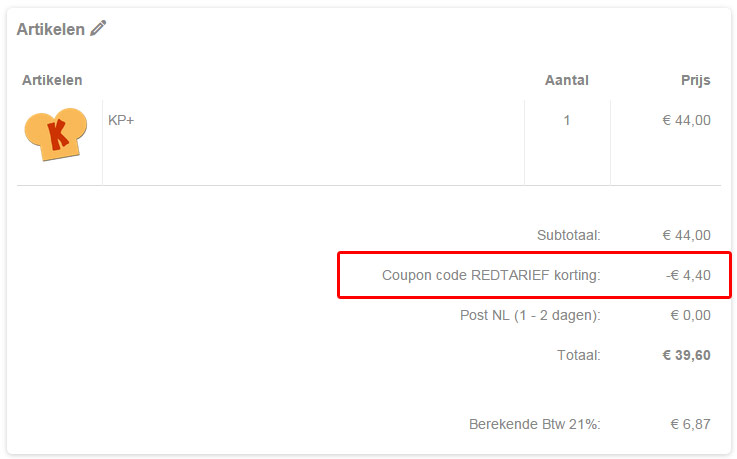
Task: Select the Artikelen section heading
Action: (x=50, y=29)
